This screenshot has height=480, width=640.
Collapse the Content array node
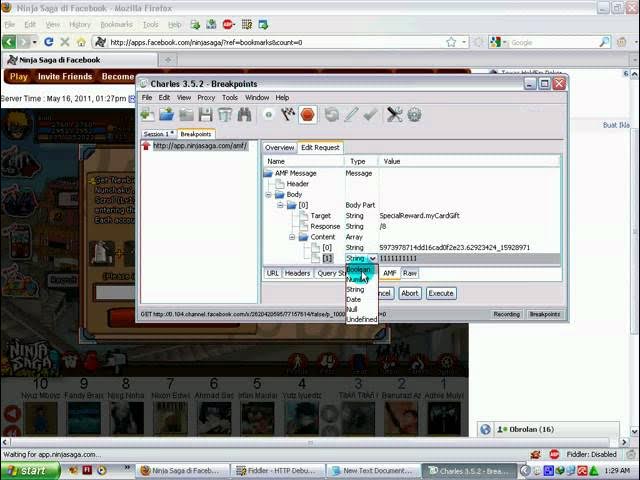tap(292, 237)
